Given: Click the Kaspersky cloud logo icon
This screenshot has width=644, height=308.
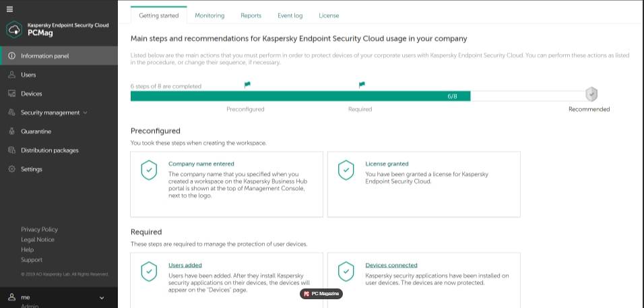Looking at the screenshot, I should click(14, 29).
